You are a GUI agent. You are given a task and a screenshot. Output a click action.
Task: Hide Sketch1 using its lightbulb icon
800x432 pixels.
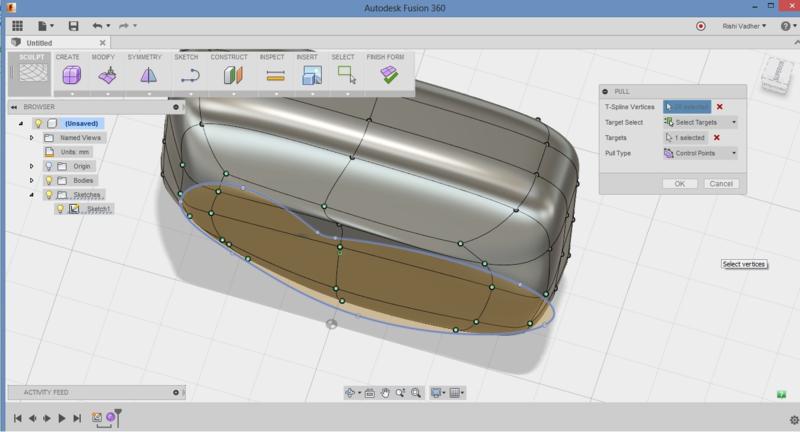pyautogui.click(x=60, y=209)
